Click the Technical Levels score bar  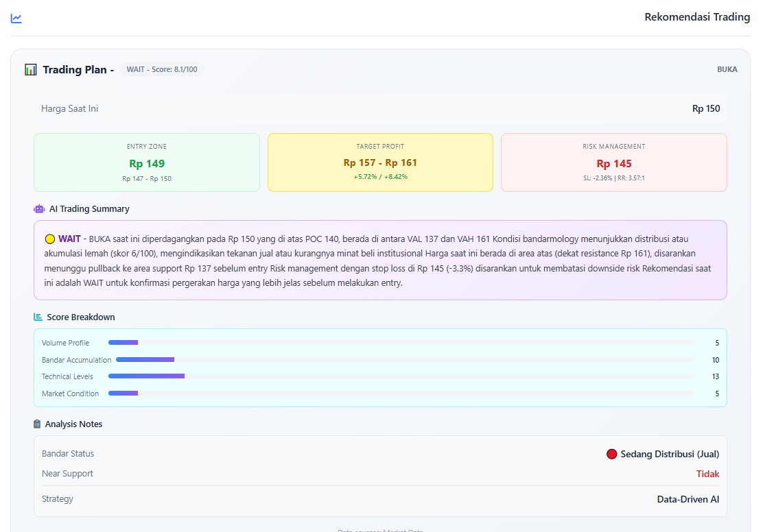[x=401, y=376]
